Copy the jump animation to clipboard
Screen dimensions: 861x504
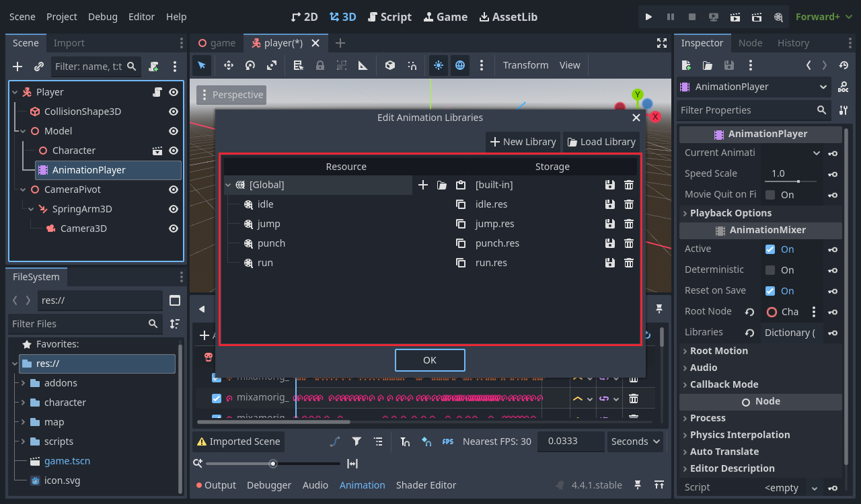pos(461,224)
